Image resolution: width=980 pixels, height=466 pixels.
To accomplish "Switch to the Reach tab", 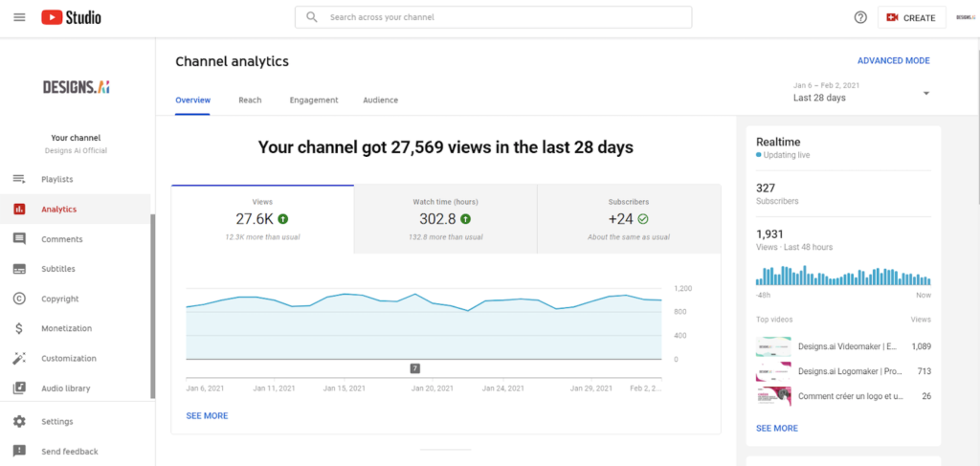I will 250,100.
